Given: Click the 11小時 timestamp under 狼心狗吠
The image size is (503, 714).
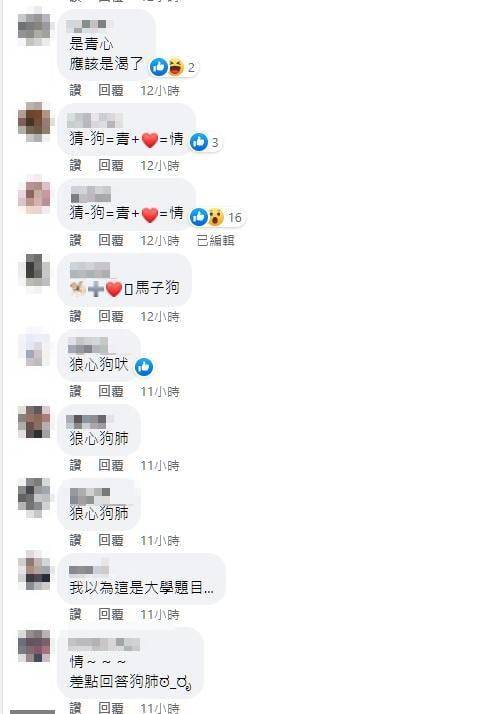Looking at the screenshot, I should pyautogui.click(x=160, y=392).
